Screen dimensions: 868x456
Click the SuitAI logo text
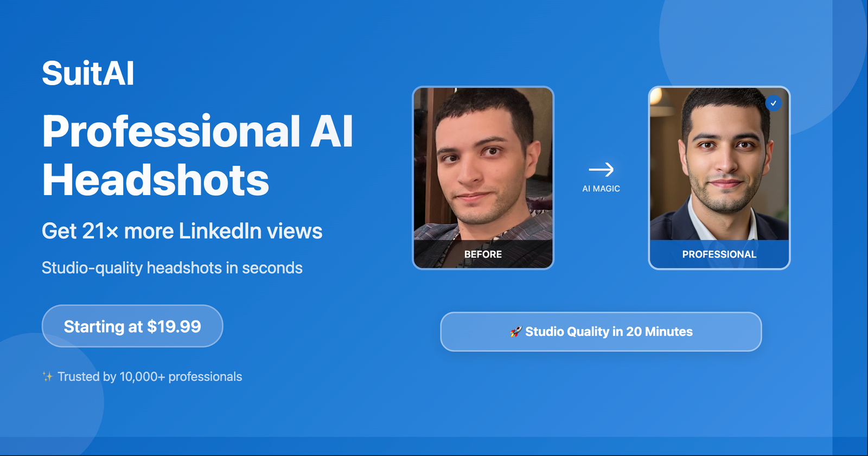(88, 73)
